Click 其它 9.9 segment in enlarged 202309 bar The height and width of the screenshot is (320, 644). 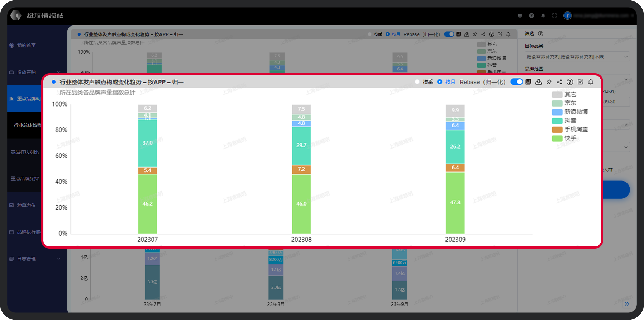[x=455, y=110]
